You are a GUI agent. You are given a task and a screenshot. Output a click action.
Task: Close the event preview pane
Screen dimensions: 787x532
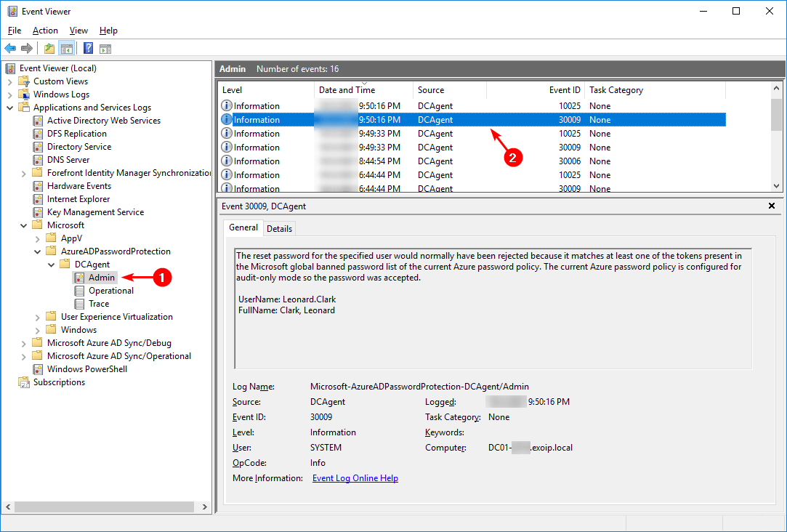pyautogui.click(x=772, y=206)
